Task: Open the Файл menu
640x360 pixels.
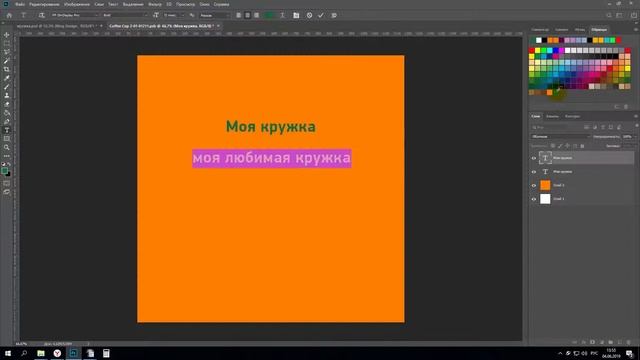Action: pyautogui.click(x=20, y=4)
